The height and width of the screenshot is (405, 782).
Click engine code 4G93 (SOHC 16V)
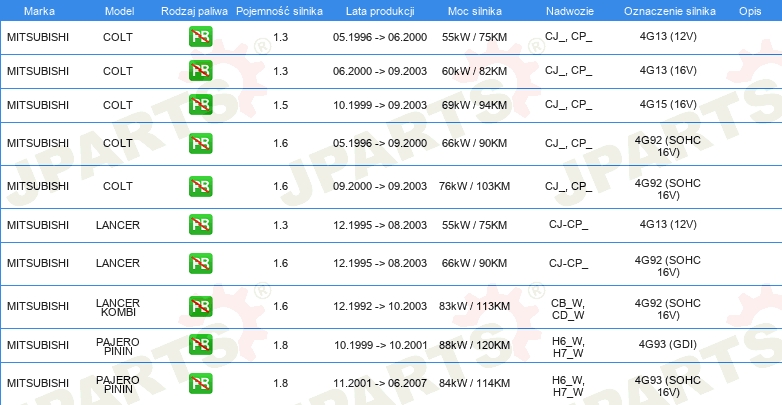(x=668, y=386)
